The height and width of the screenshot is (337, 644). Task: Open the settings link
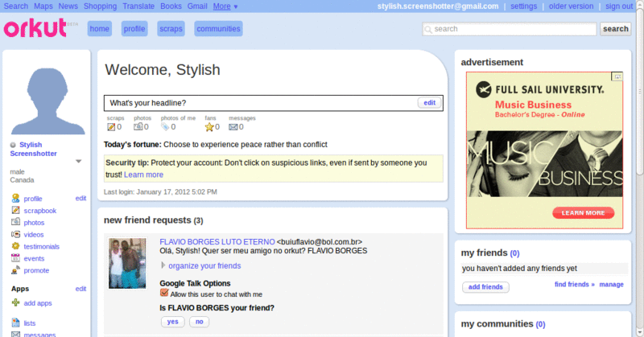click(524, 6)
